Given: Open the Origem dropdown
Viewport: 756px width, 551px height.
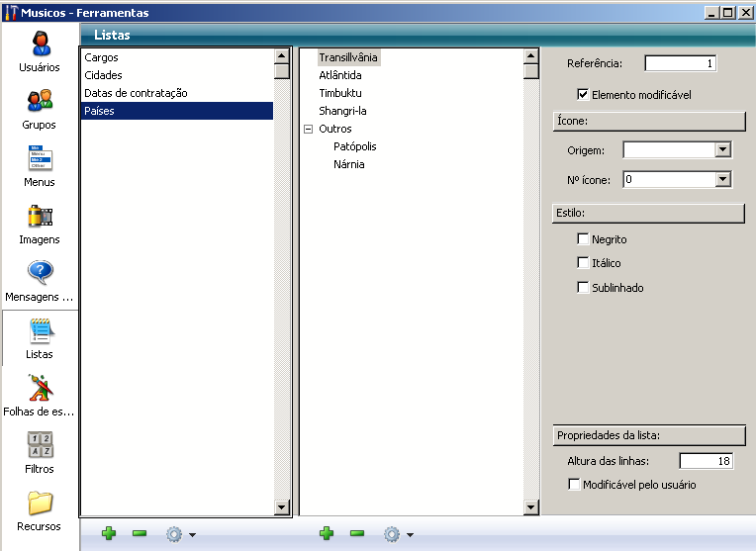Looking at the screenshot, I should click(x=722, y=150).
